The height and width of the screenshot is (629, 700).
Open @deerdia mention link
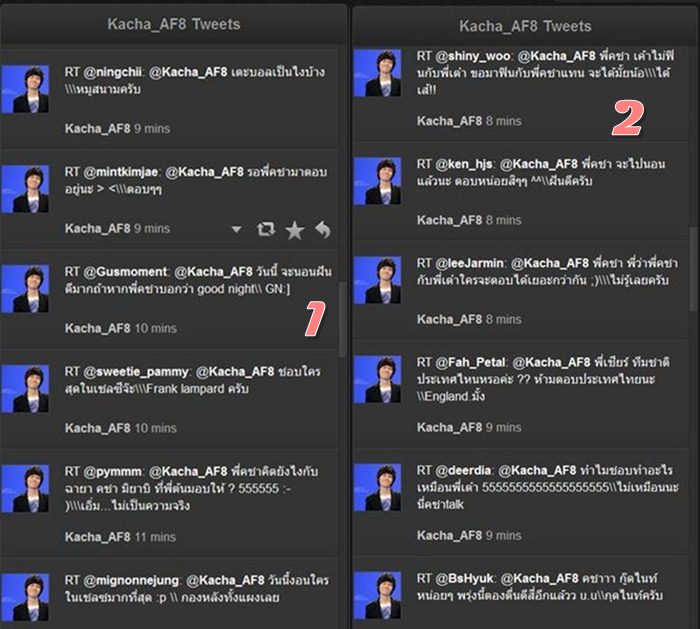463,471
